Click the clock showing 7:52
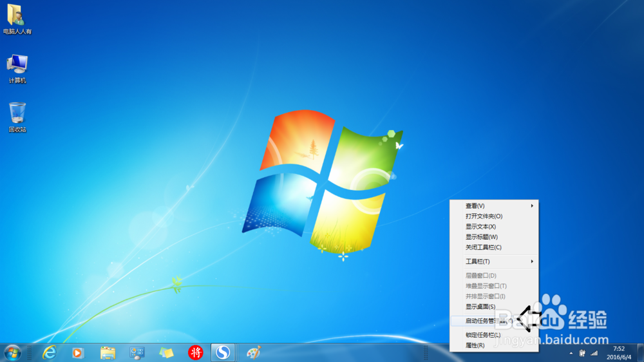644x362 pixels. pos(618,349)
